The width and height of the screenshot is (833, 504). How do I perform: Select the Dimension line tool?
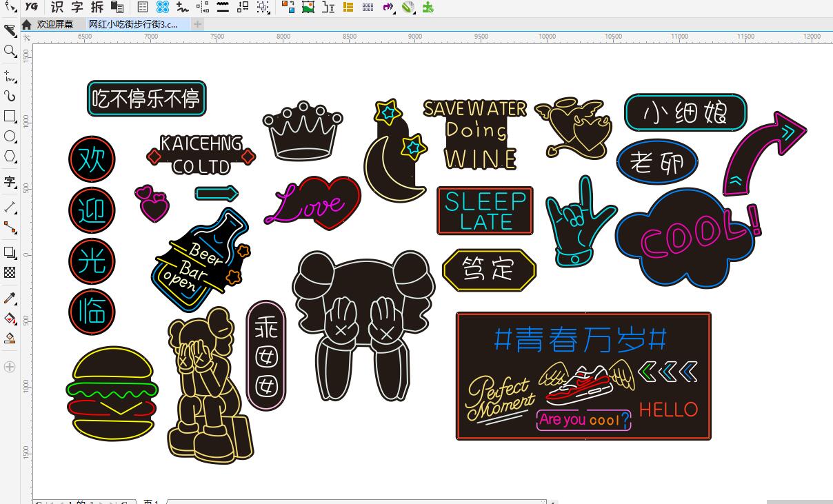10,207
